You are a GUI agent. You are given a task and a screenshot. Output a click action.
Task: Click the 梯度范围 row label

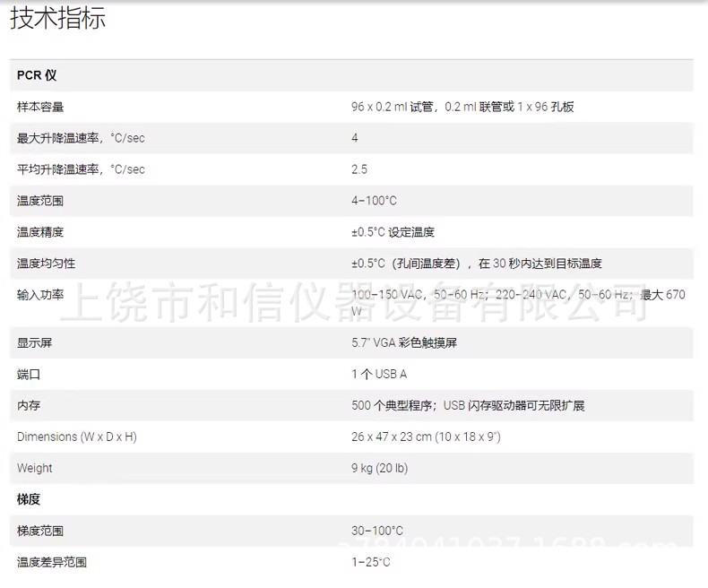pos(40,532)
